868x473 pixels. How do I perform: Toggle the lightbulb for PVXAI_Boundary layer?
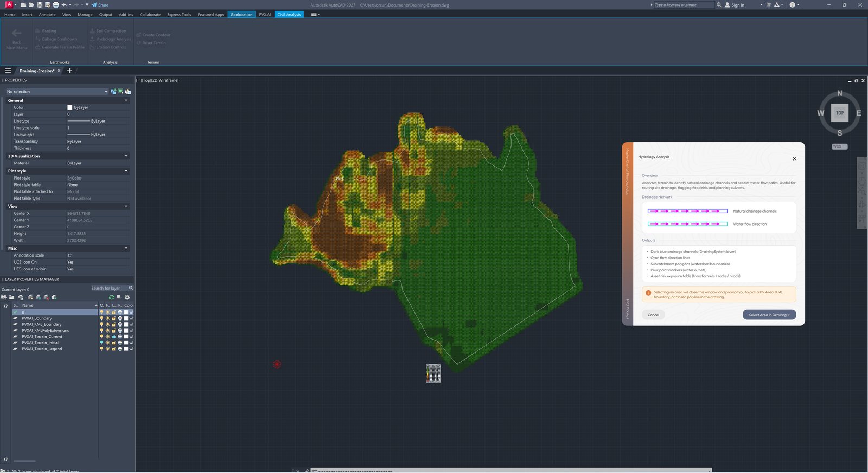101,318
